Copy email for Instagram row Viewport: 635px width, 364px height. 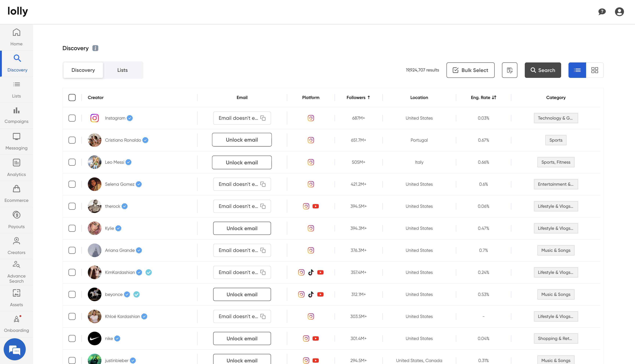click(263, 118)
